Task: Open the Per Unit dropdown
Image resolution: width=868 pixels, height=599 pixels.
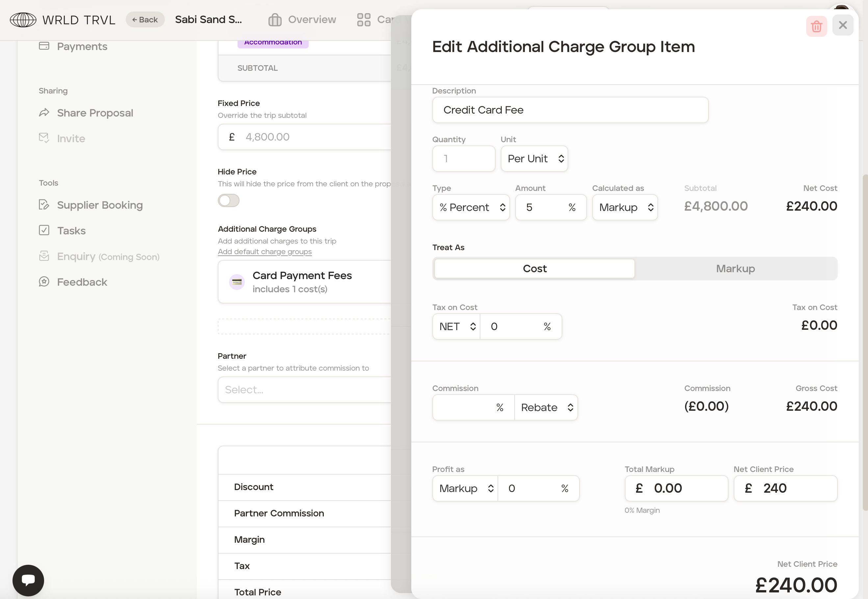Action: [x=534, y=159]
